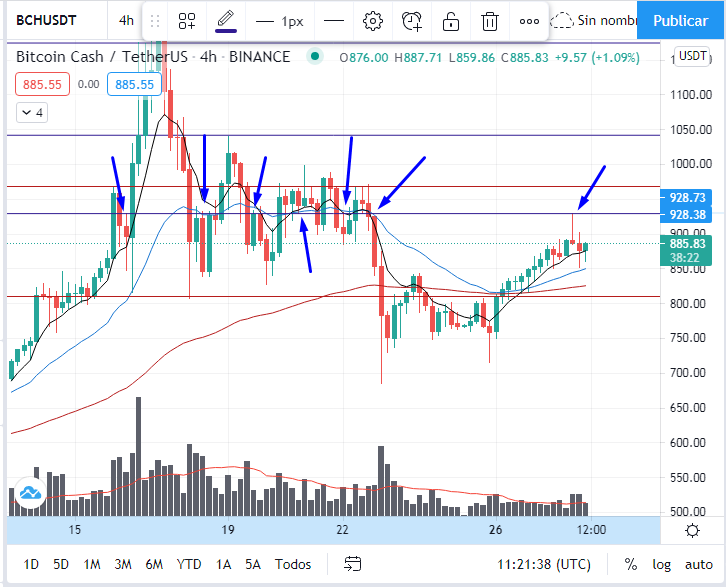Open the BCHUSDT symbol search
Viewport: 726px width, 587px height.
46,20
